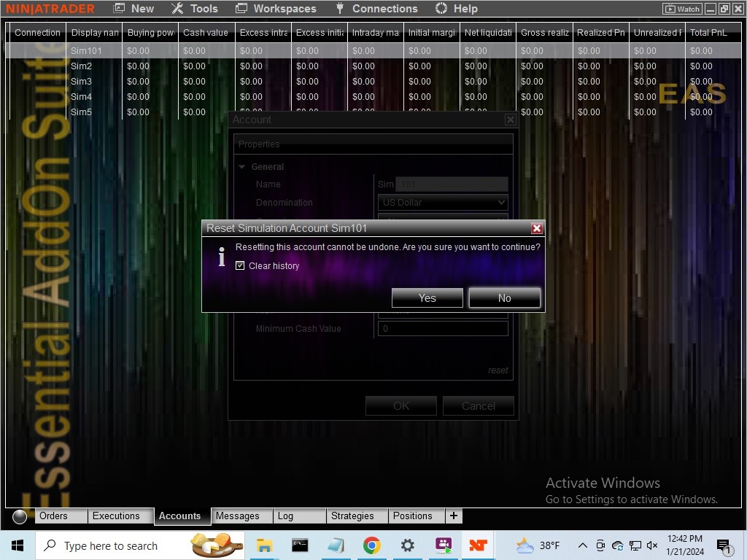Add a new tab with plus icon

[454, 516]
